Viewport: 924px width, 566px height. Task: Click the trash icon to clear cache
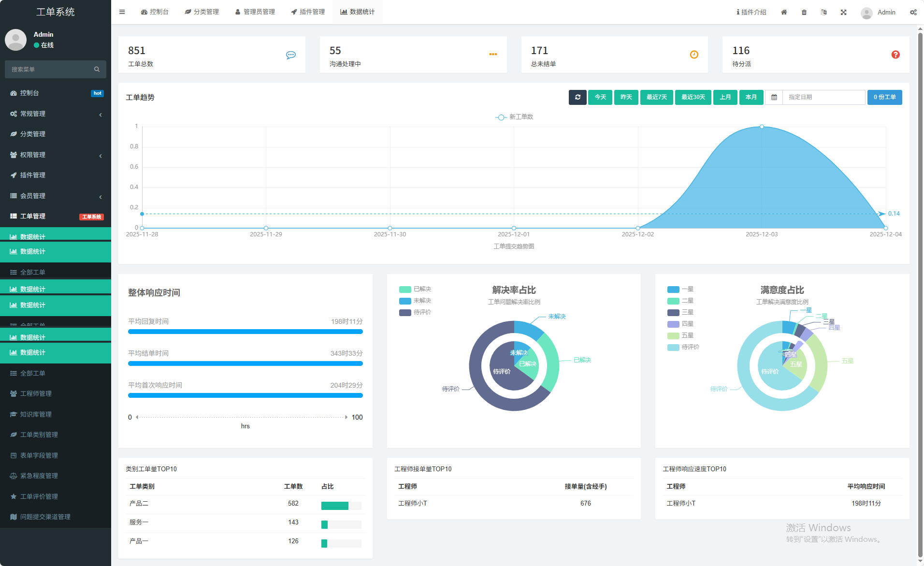click(x=804, y=12)
